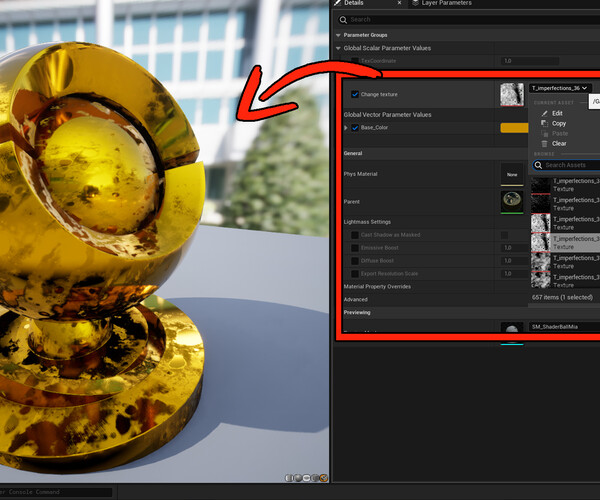Collapse the Parameter Groups section
This screenshot has height=500, width=600.
click(338, 35)
